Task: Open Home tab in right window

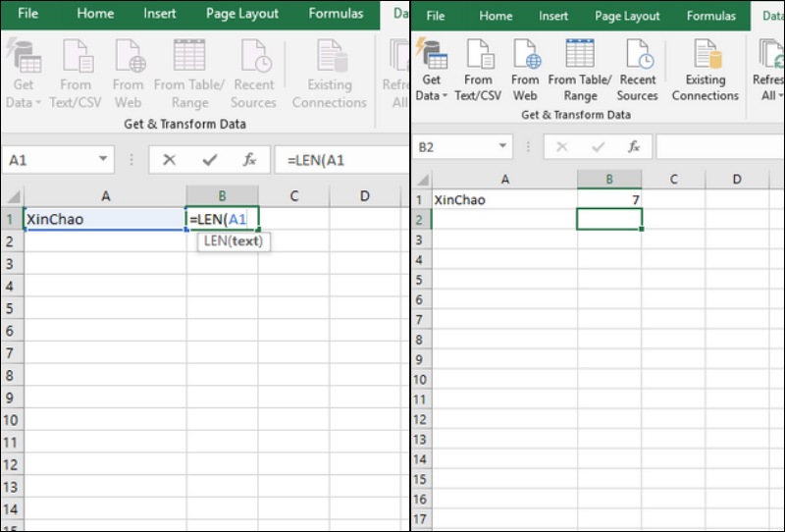Action: tap(496, 16)
